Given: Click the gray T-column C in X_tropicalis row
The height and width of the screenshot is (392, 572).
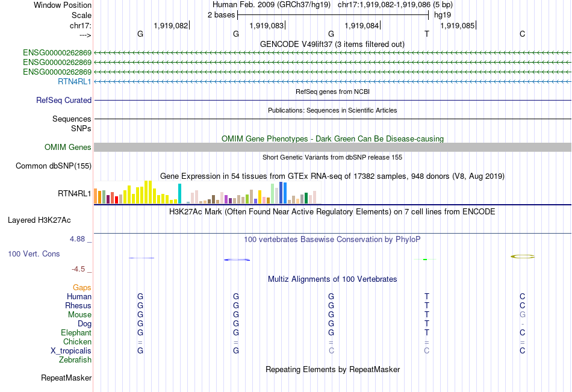Looking at the screenshot, I should [427, 351].
